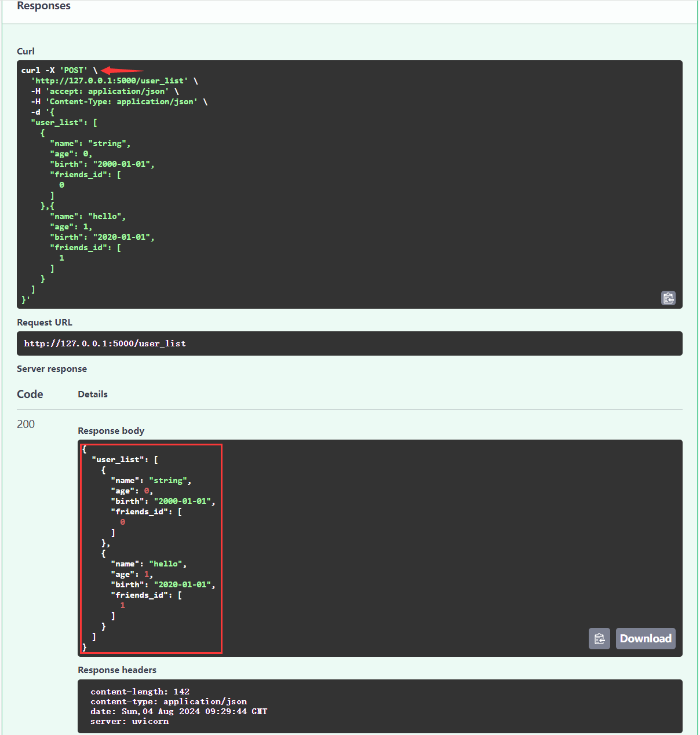Image resolution: width=700 pixels, height=735 pixels.
Task: Click the date line in response headers
Action: click(x=178, y=711)
